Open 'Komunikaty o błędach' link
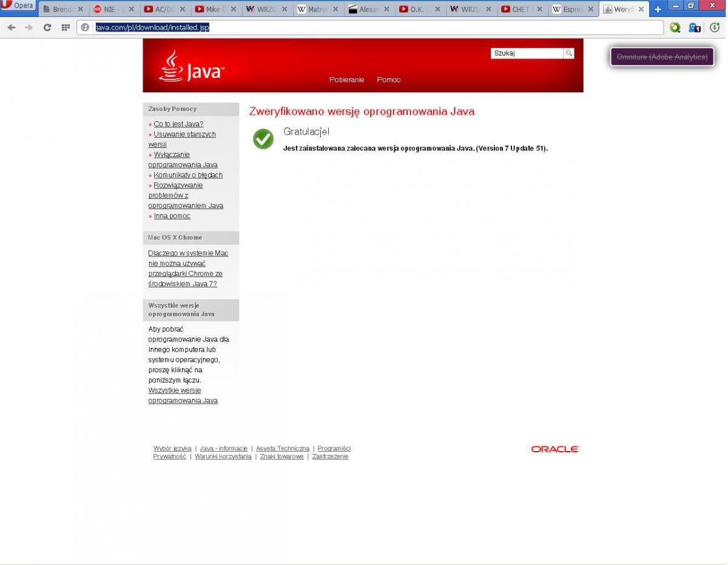Viewport: 728px width, 565px height. coord(188,175)
